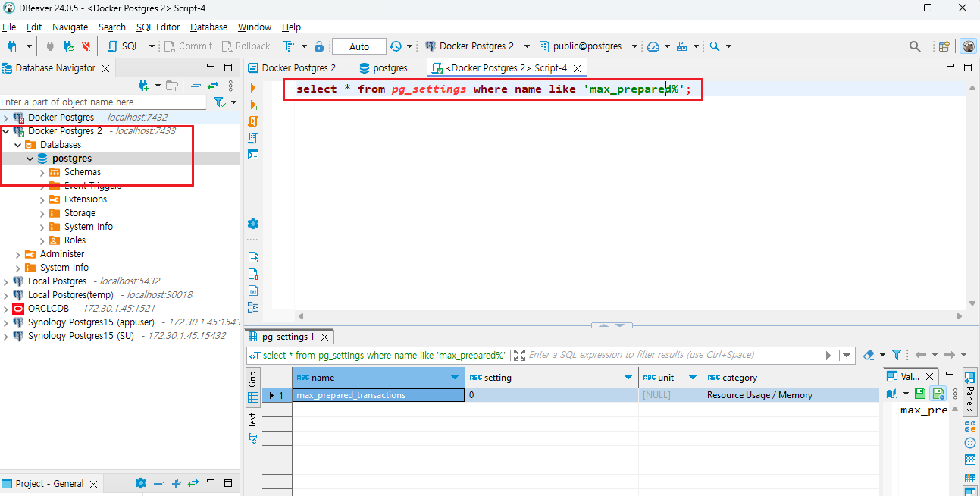The height and width of the screenshot is (496, 980).
Task: Execute SQL in new tab icon
Action: pos(253,105)
